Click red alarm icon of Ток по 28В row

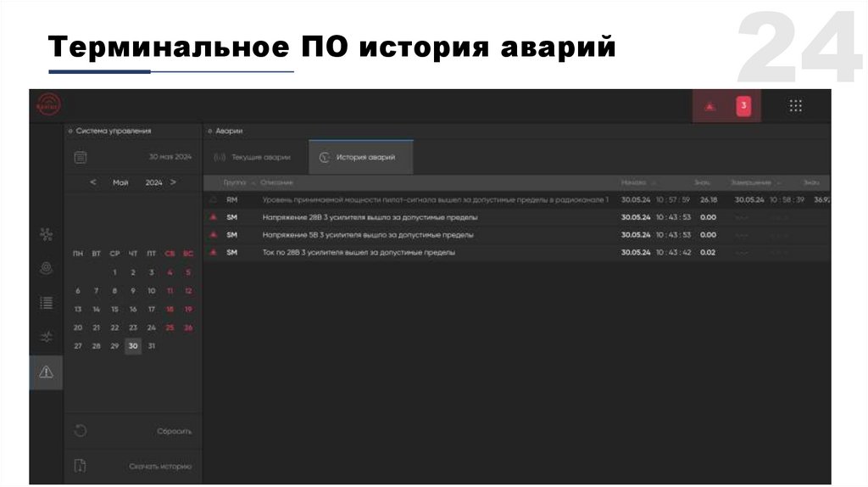(213, 253)
